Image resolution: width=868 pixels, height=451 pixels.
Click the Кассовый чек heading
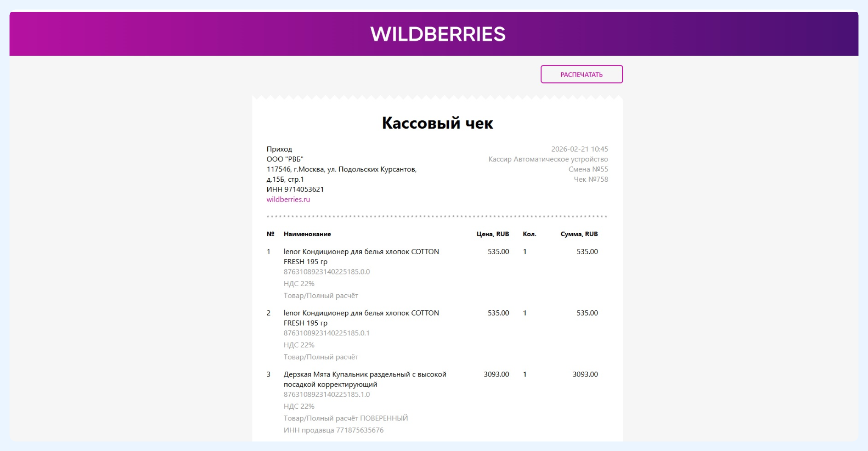(x=437, y=123)
